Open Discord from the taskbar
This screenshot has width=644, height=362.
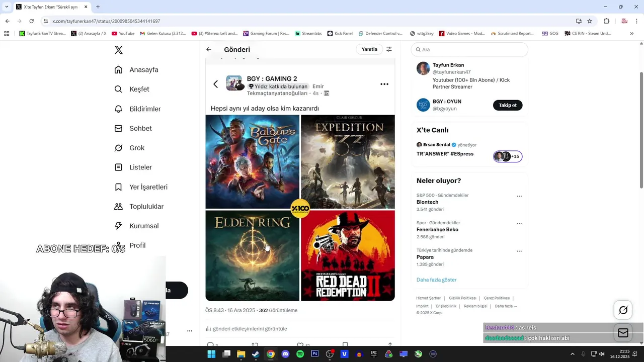[285, 354]
